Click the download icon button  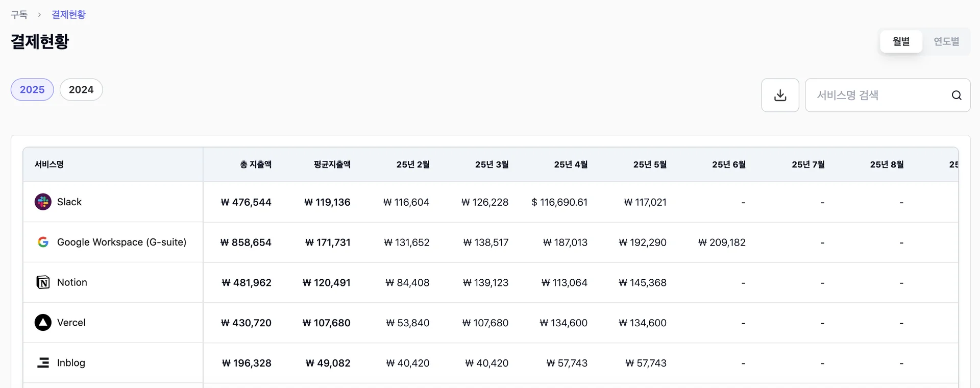[x=780, y=95]
